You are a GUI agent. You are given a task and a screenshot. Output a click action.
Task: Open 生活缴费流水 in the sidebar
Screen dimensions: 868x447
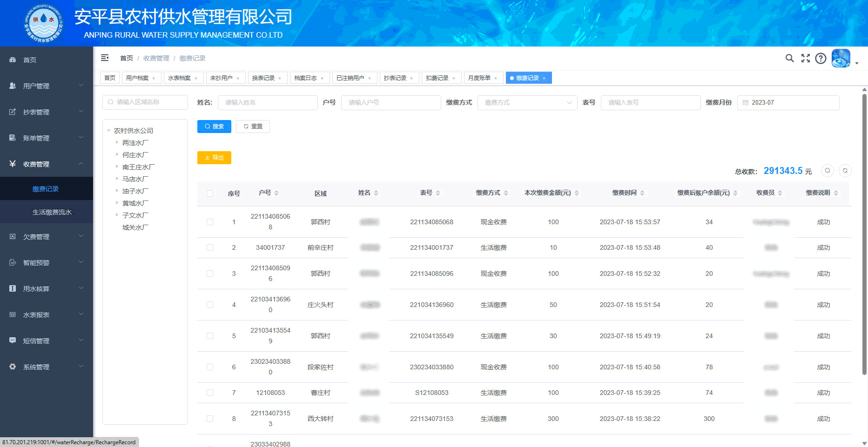(x=52, y=212)
